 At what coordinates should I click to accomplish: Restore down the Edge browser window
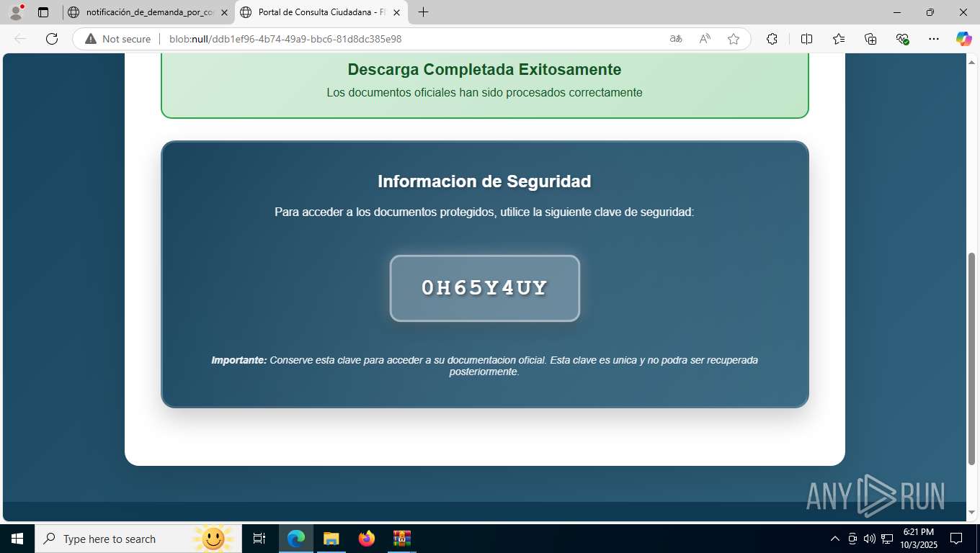[x=930, y=12]
